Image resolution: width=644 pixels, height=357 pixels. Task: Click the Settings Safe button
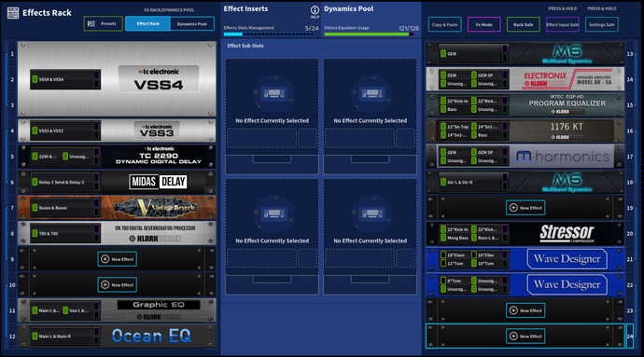click(x=602, y=24)
